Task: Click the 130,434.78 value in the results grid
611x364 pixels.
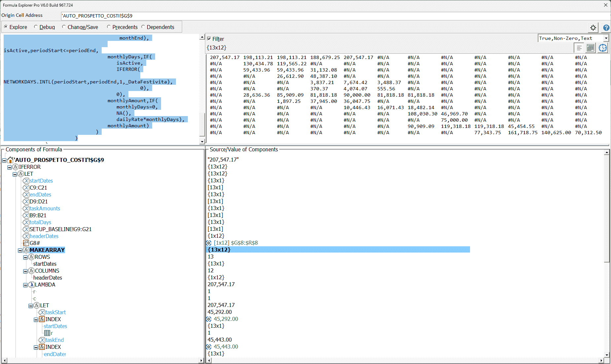Action: click(258, 64)
